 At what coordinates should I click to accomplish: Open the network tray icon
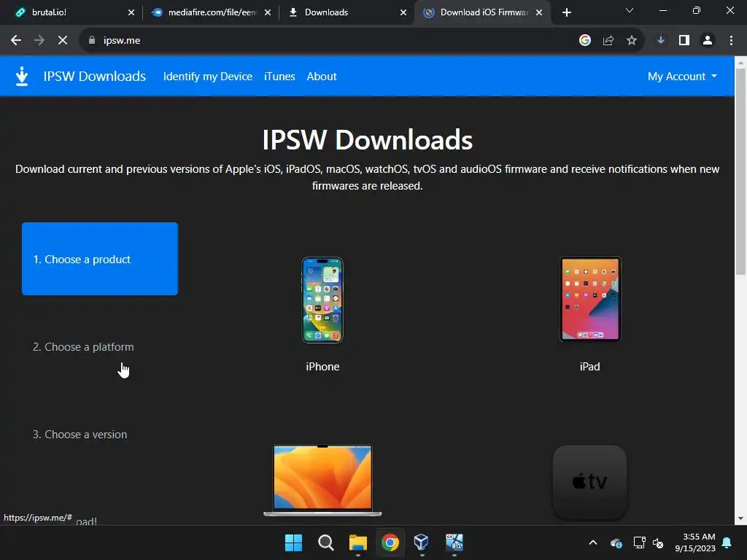point(639,542)
